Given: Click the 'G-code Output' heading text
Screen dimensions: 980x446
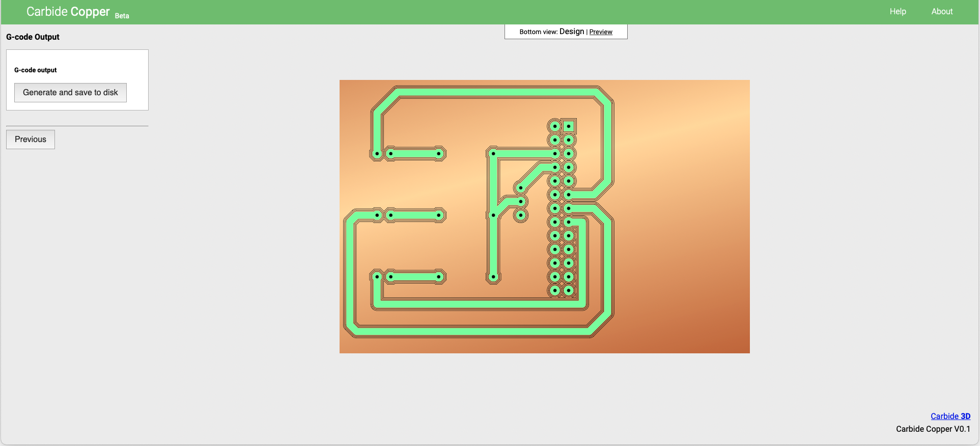Looking at the screenshot, I should 33,37.
